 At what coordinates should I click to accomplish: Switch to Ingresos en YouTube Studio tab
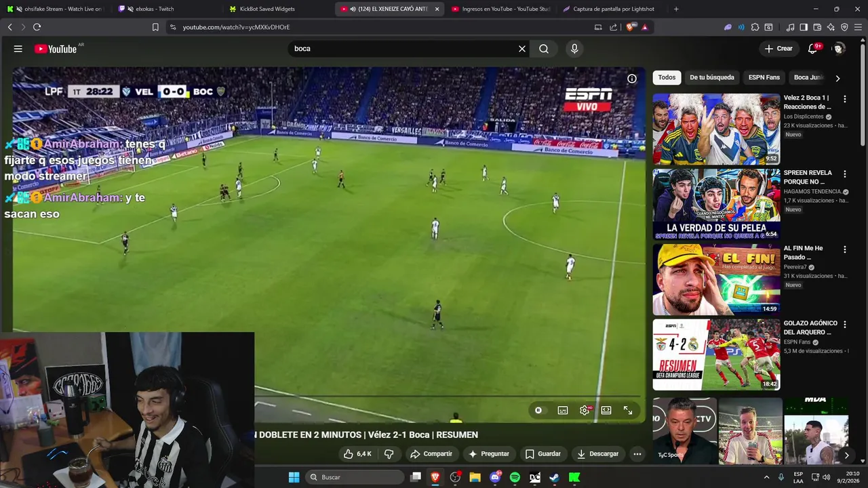tap(500, 9)
